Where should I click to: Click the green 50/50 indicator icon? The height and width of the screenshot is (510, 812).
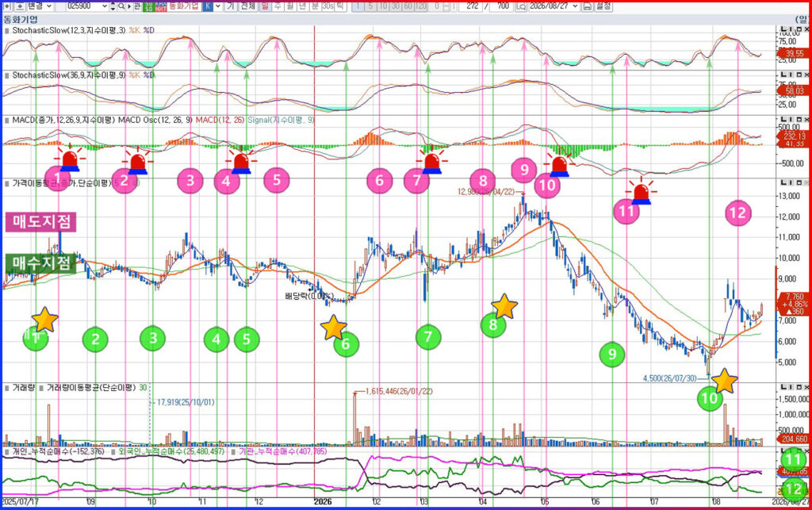pos(148,6)
